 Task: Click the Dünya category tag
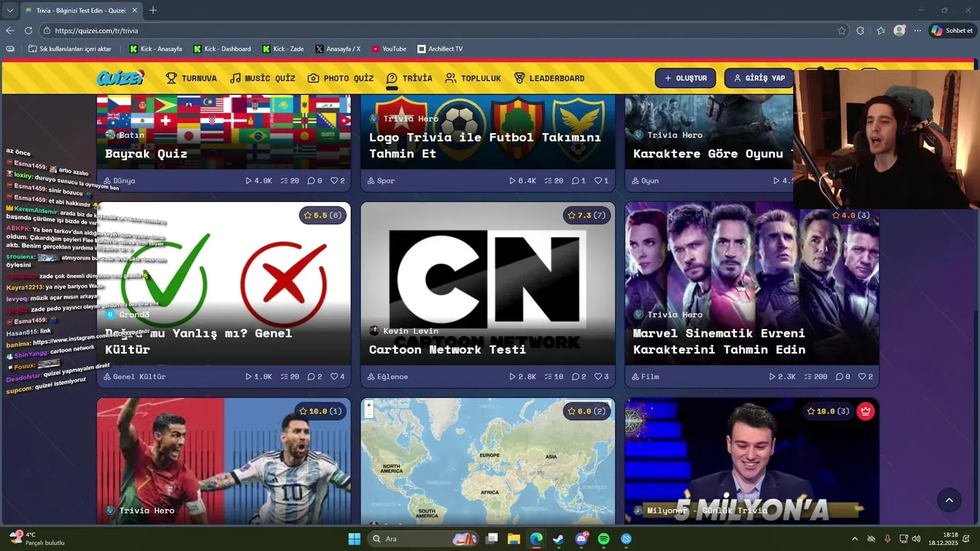pyautogui.click(x=119, y=181)
